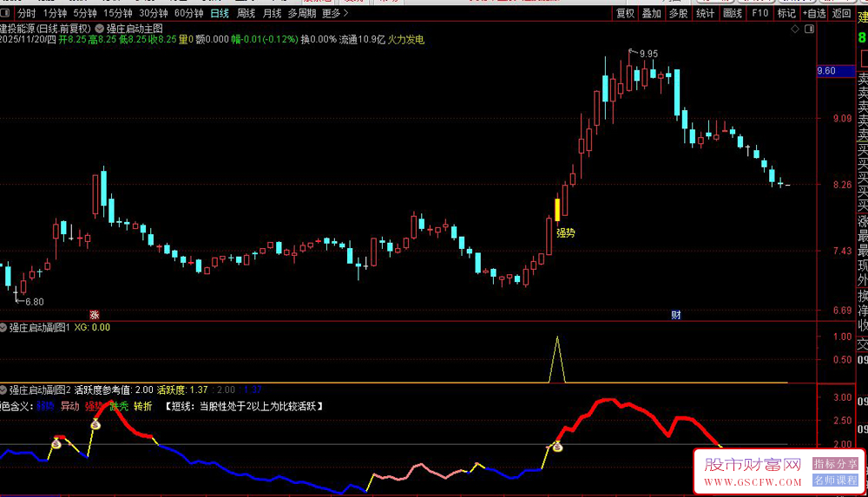The image size is (868, 497).
Task: Click the 2025/11/20/四 date readout
Action: point(28,39)
